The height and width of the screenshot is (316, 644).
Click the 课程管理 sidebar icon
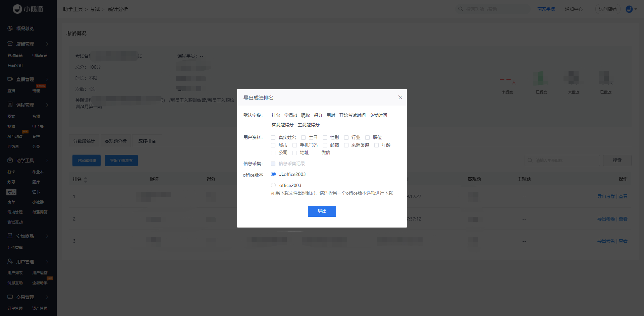coord(10,105)
